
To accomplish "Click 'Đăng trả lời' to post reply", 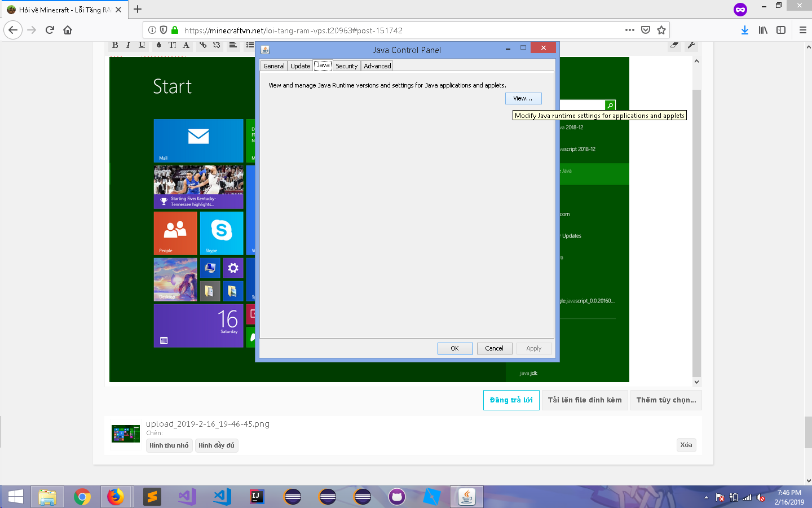I will [511, 400].
